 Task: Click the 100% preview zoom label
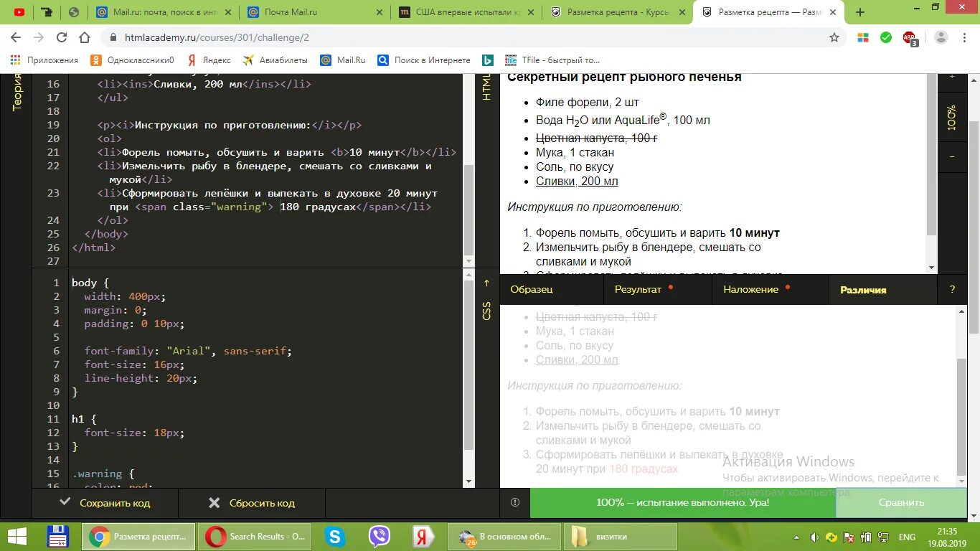[x=952, y=117]
